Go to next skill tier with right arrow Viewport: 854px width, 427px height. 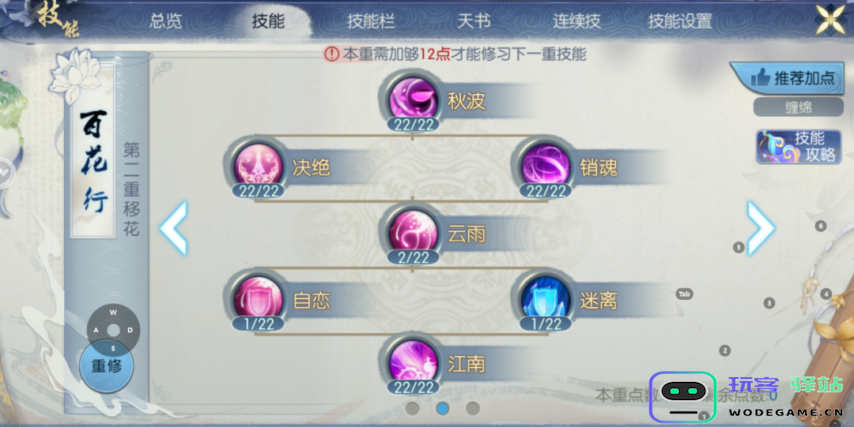click(761, 228)
